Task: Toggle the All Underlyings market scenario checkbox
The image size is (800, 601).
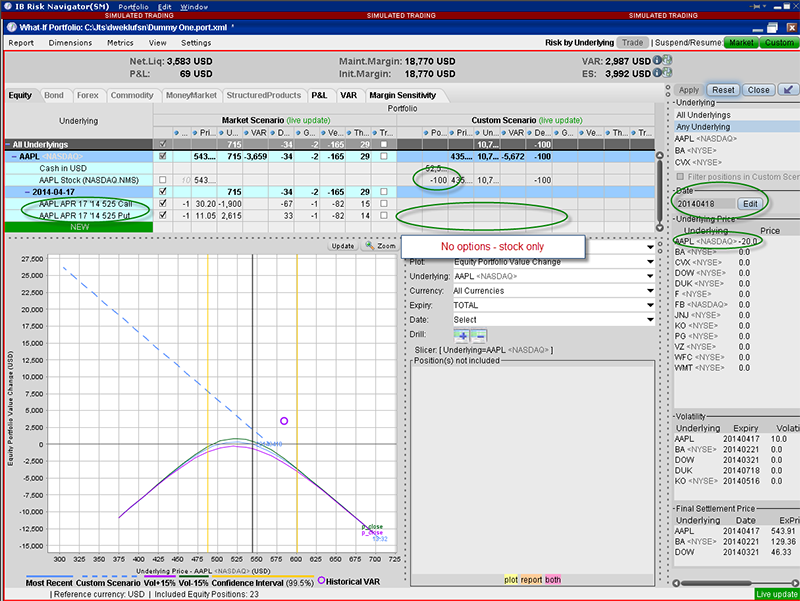Action: 163,144
